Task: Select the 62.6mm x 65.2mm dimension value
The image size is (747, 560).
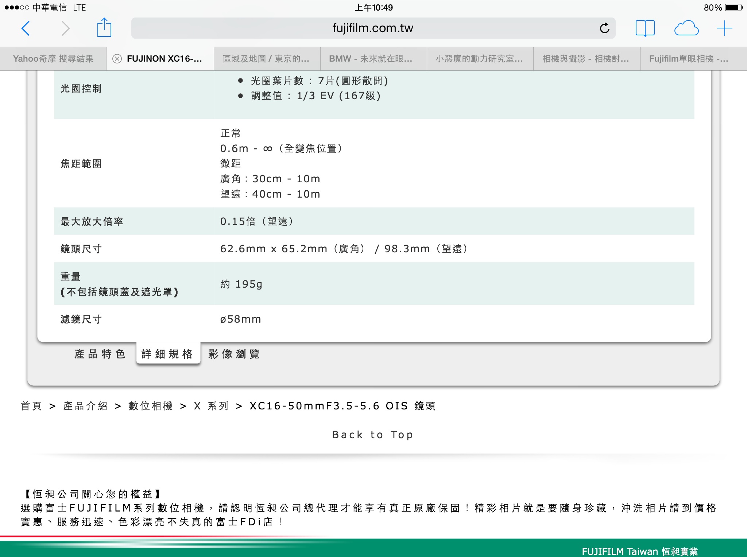Action: (344, 249)
